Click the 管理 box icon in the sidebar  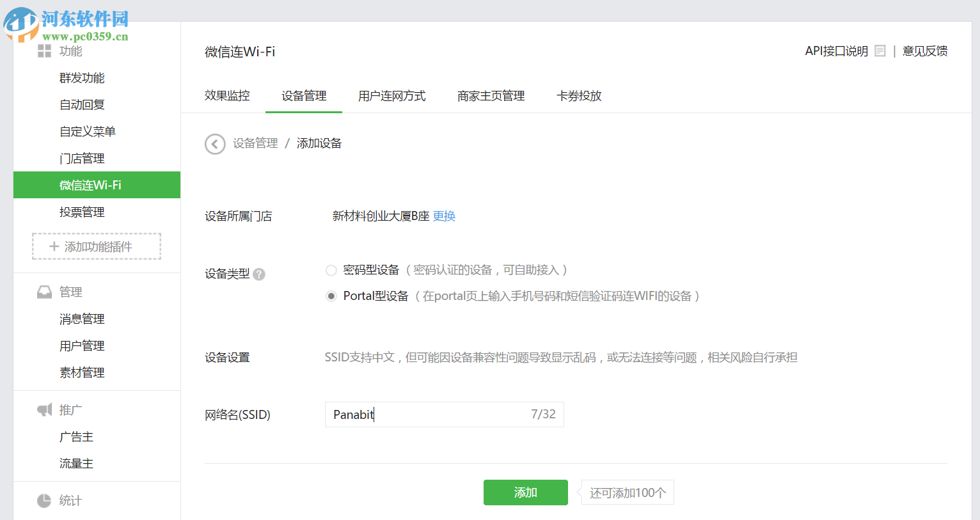43,291
